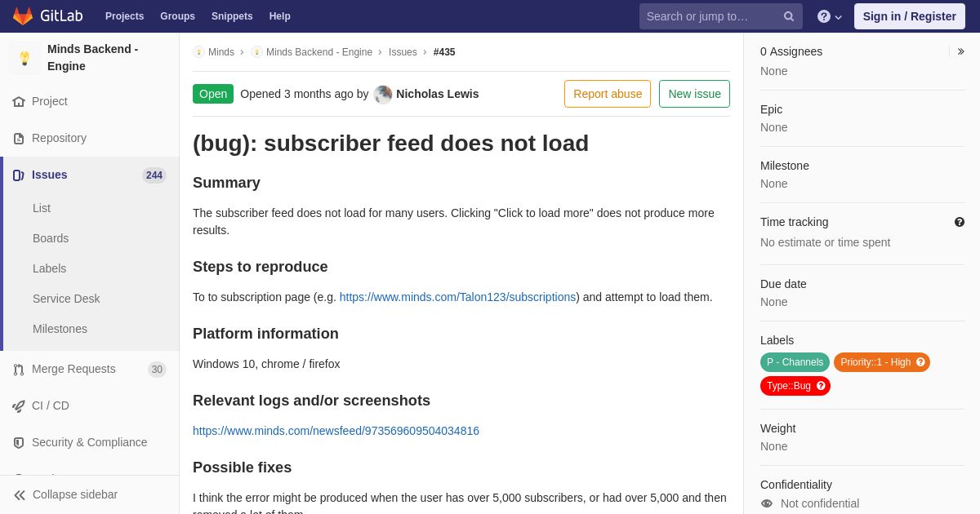Open issue List in sidebar
The image size is (980, 514).
[42, 209]
